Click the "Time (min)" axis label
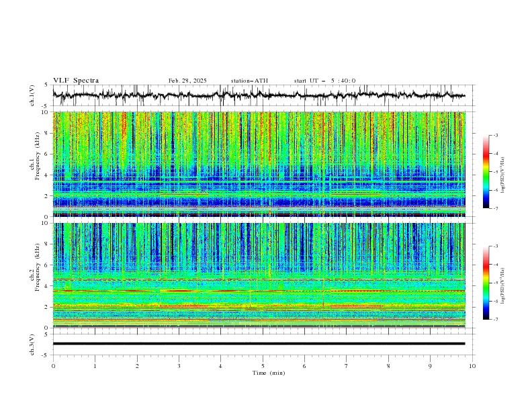The width and height of the screenshot is (532, 411). point(269,373)
